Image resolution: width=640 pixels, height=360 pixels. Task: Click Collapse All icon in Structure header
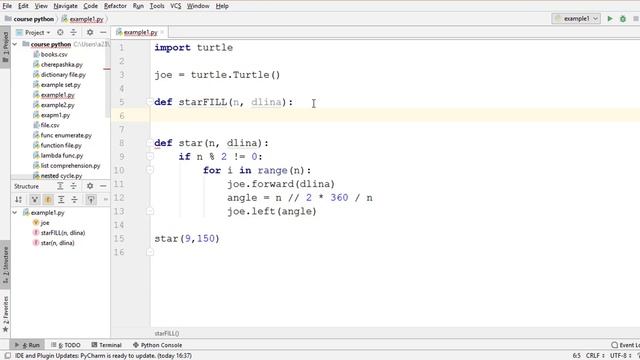click(73, 186)
